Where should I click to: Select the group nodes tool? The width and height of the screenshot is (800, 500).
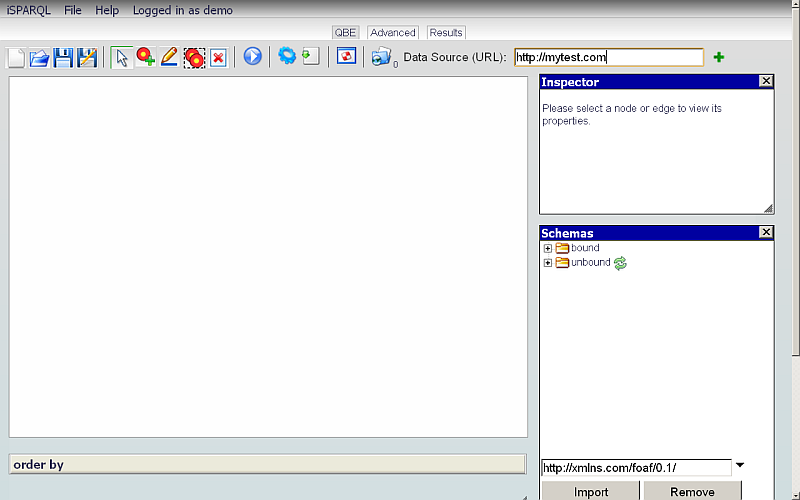(x=194, y=58)
